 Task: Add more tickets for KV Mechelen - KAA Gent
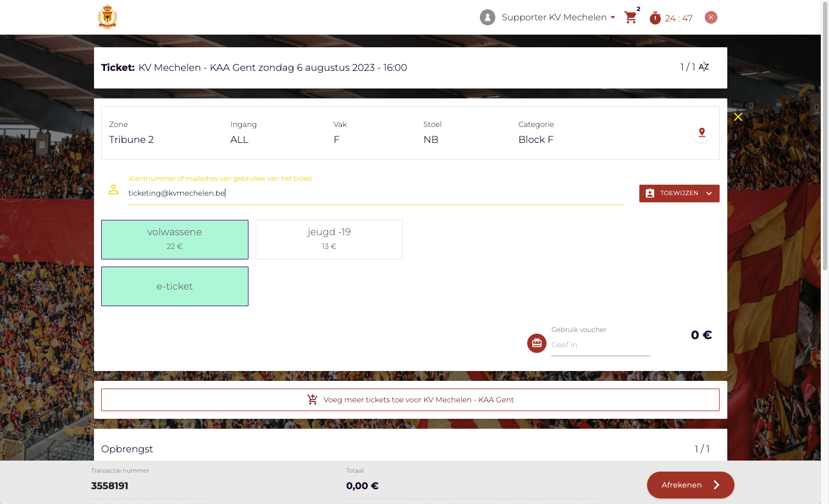410,400
